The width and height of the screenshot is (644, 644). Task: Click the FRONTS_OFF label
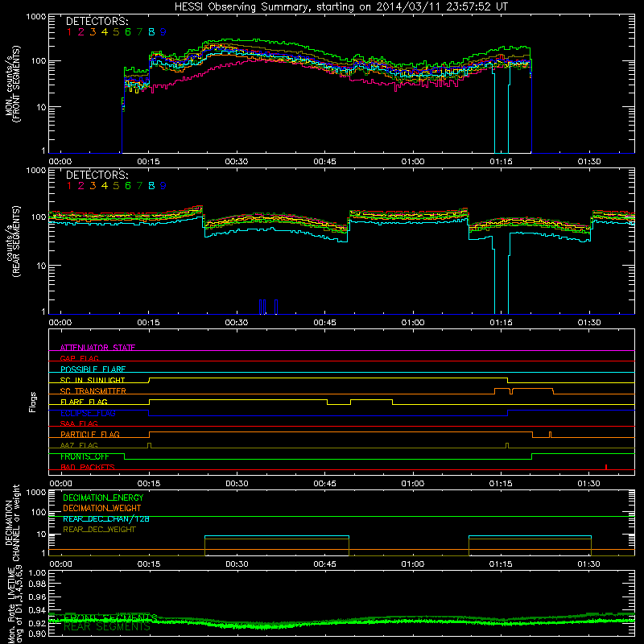tap(85, 456)
